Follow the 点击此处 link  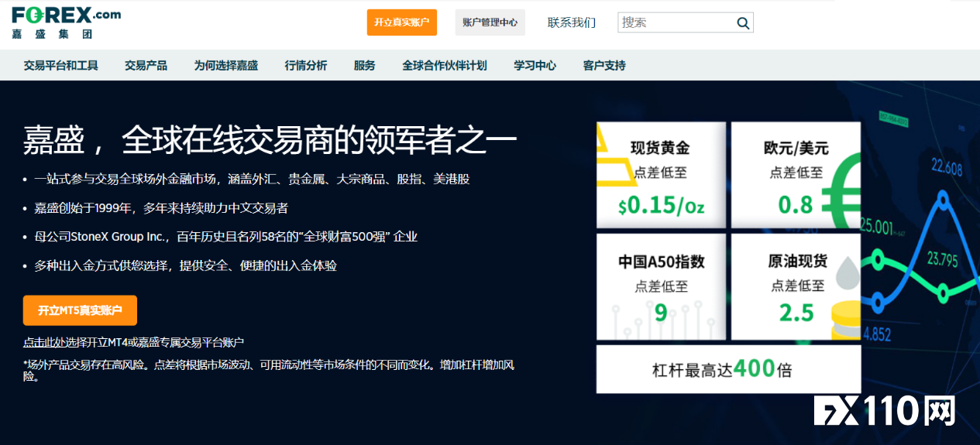pos(44,342)
